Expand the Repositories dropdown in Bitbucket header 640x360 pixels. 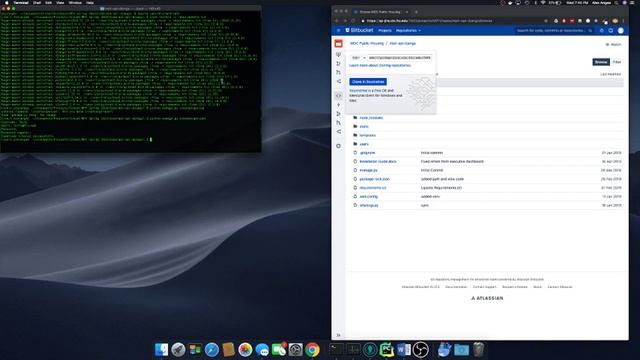(x=408, y=31)
